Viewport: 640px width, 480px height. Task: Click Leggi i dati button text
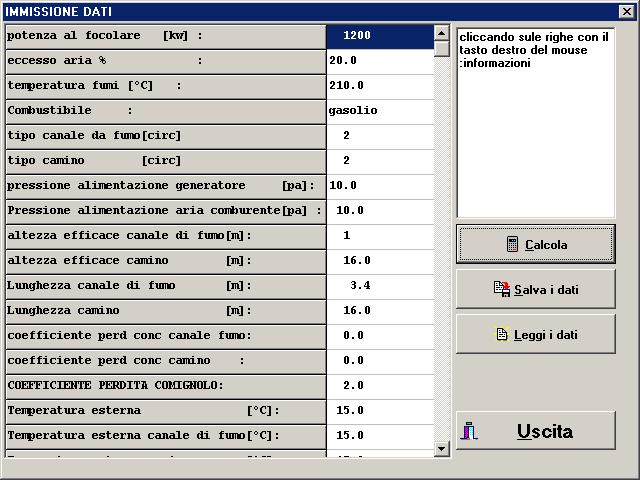tap(546, 335)
